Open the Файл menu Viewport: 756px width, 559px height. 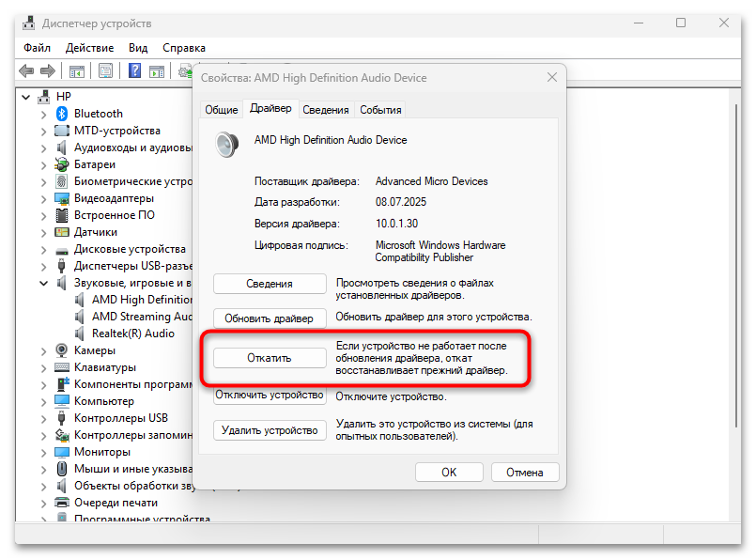(38, 48)
